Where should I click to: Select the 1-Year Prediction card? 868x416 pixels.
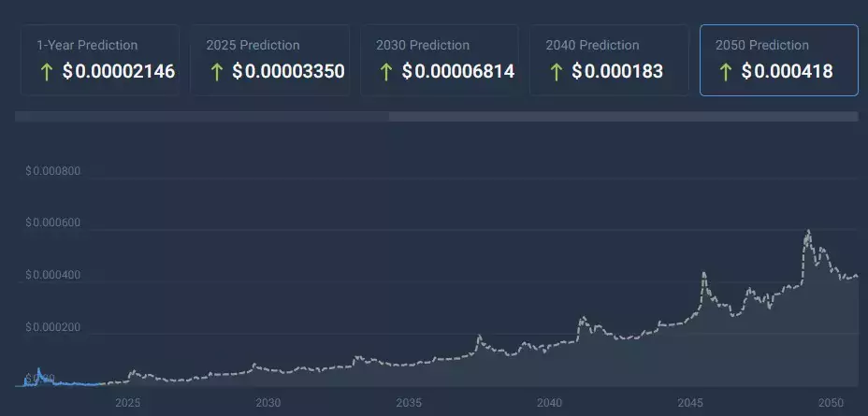100,61
